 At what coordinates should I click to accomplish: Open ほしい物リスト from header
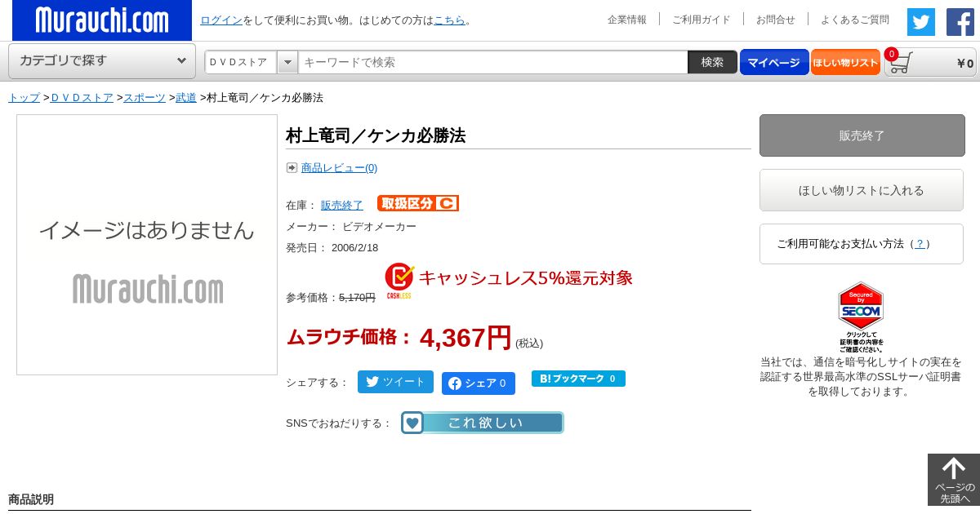[845, 62]
